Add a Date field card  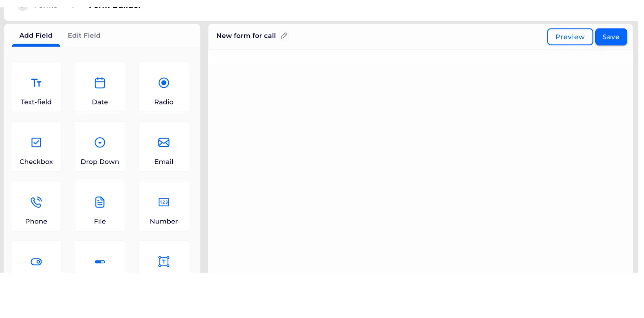(100, 87)
